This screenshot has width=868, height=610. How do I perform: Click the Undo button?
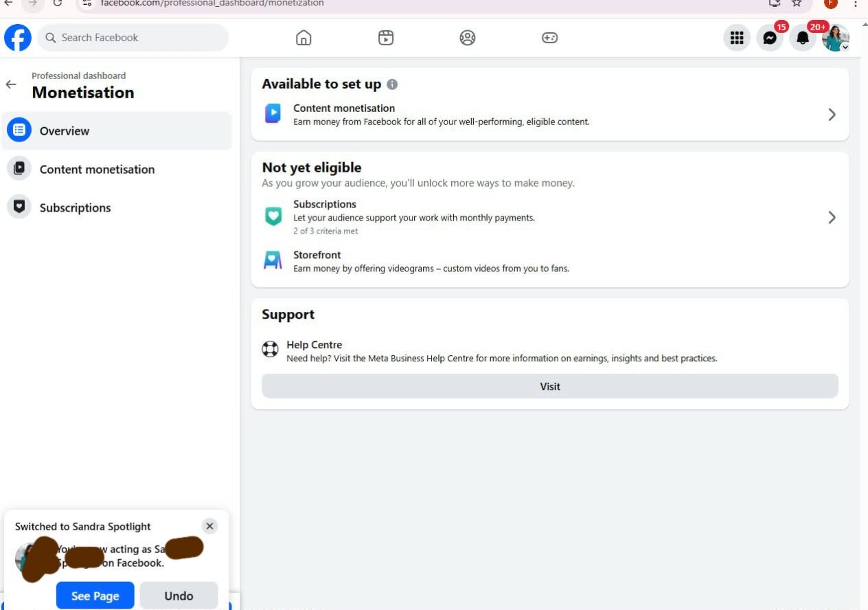179,596
